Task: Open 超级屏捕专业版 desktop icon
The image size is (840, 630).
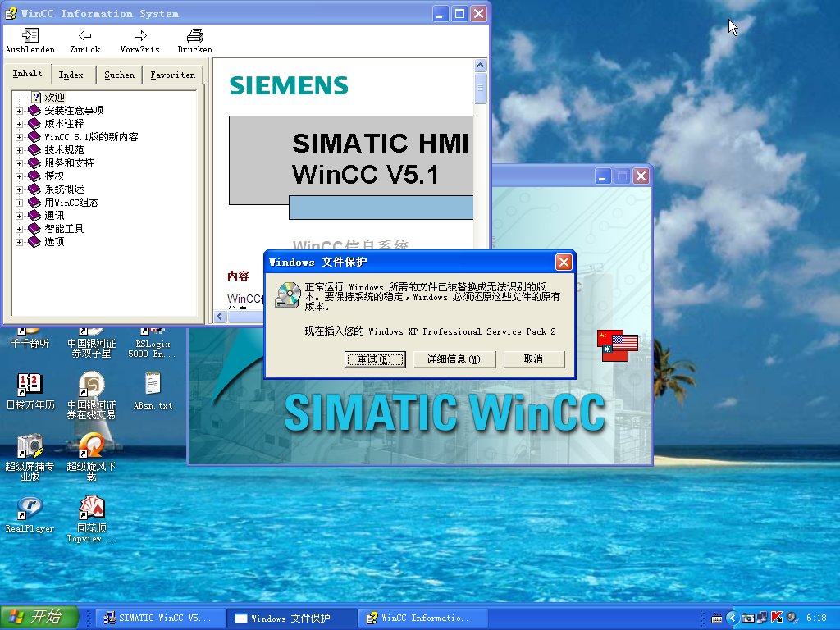Action: (30, 445)
